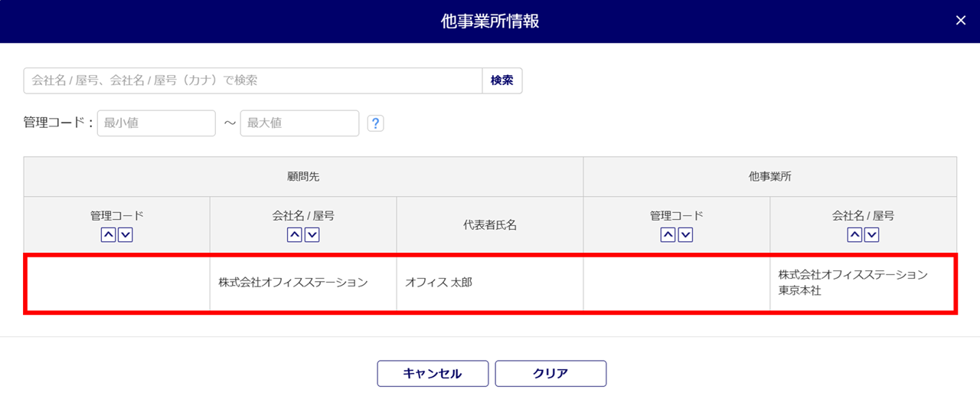Click the 最大値 management code field

click(299, 123)
